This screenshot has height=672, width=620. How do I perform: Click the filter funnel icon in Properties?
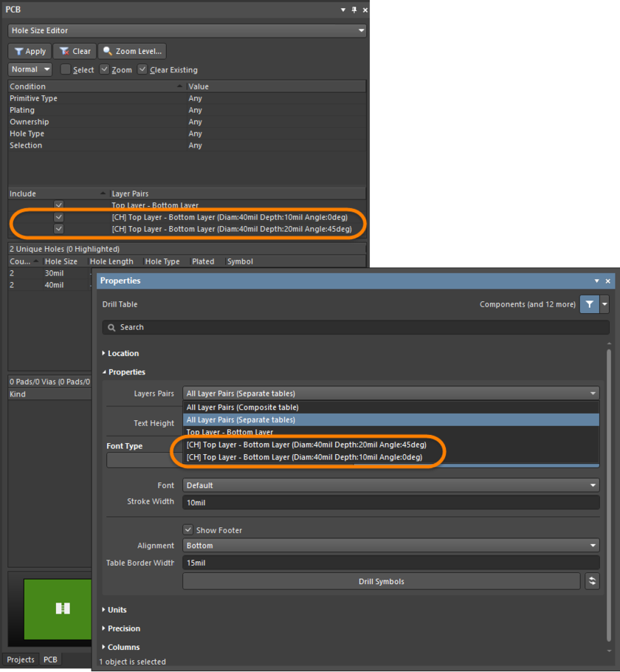pyautogui.click(x=589, y=304)
